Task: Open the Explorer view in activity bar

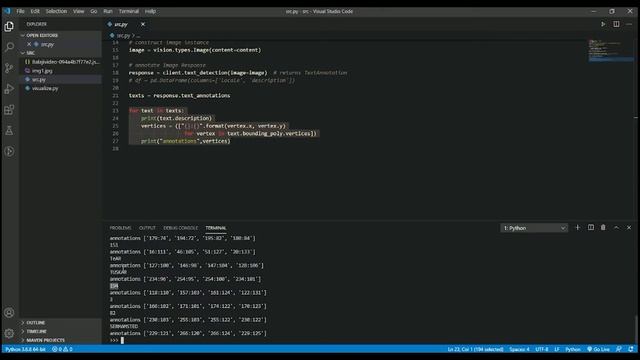Action: click(9, 27)
